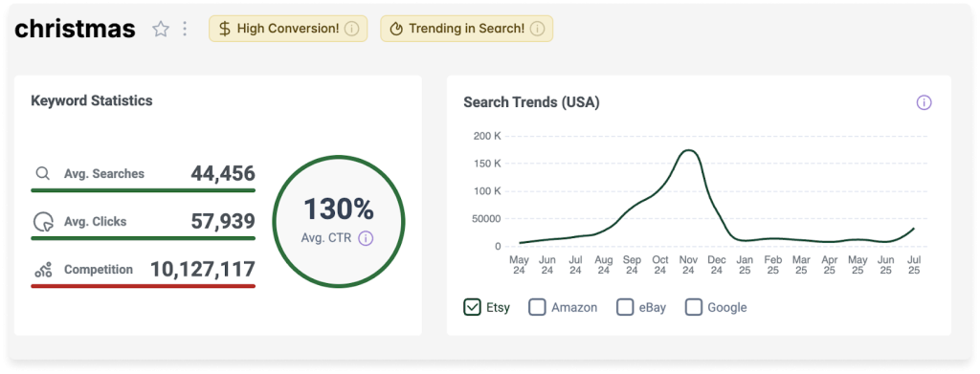Open the Avg. CTR info icon
The image size is (980, 374).
click(x=367, y=238)
